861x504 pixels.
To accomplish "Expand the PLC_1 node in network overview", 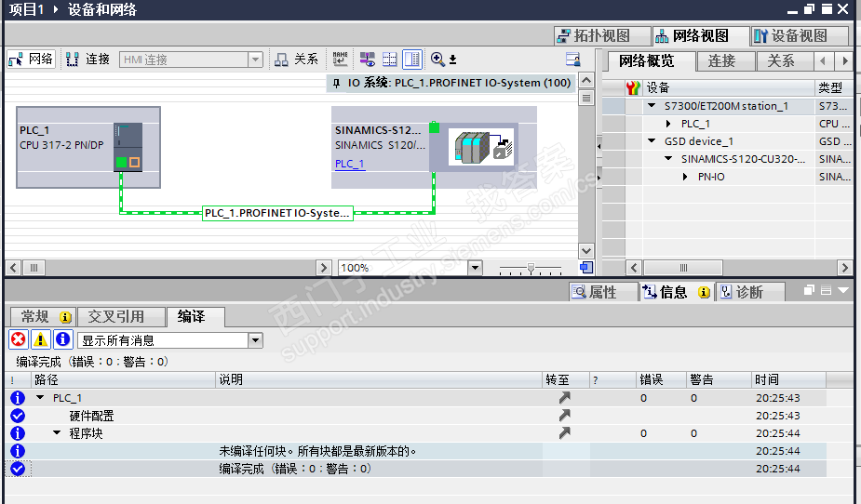I will coord(668,124).
